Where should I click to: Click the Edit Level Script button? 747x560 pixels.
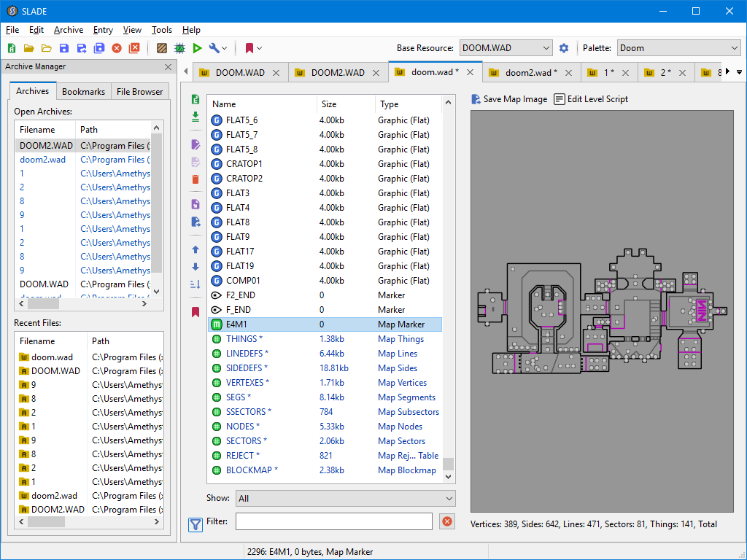(x=591, y=99)
